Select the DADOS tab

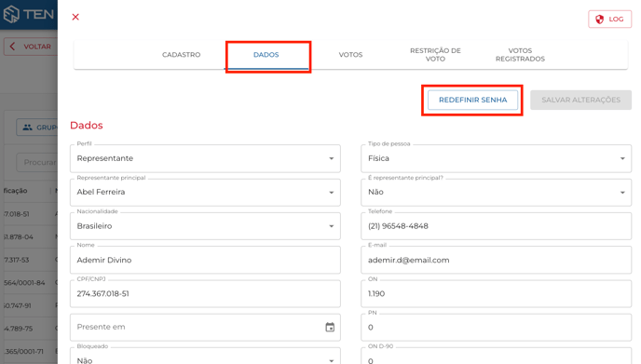[x=266, y=55]
